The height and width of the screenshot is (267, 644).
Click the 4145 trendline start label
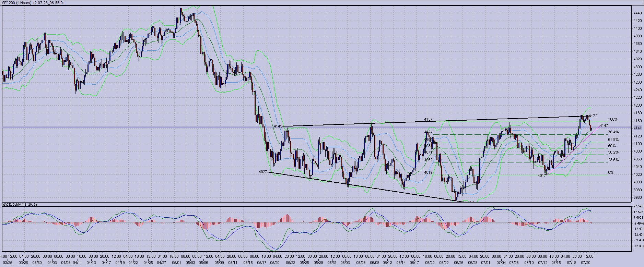pyautogui.click(x=278, y=126)
